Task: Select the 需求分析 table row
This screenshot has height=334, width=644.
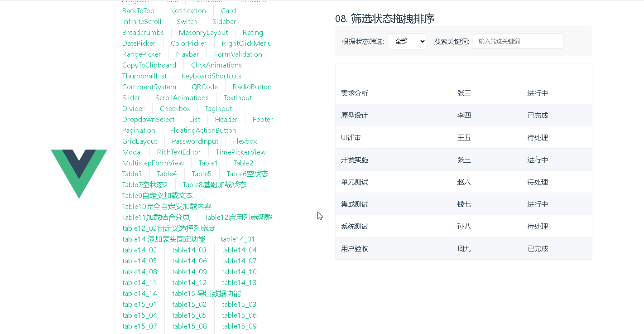Action: 463,93
